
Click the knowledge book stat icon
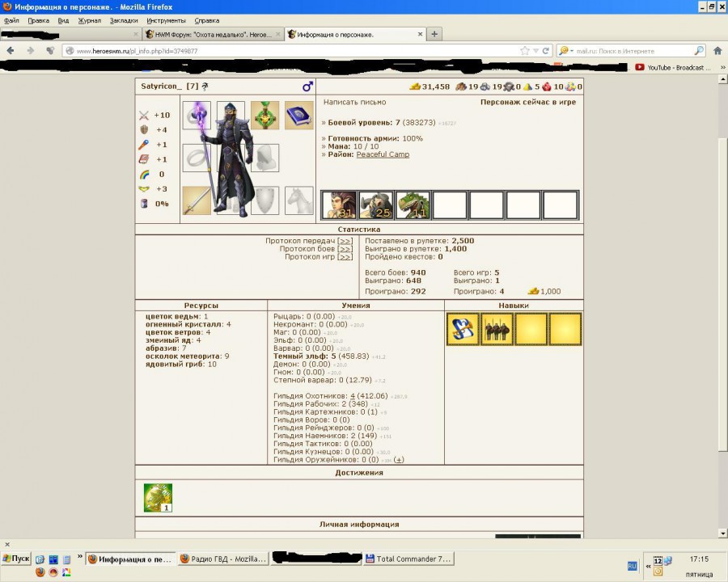[x=144, y=159]
